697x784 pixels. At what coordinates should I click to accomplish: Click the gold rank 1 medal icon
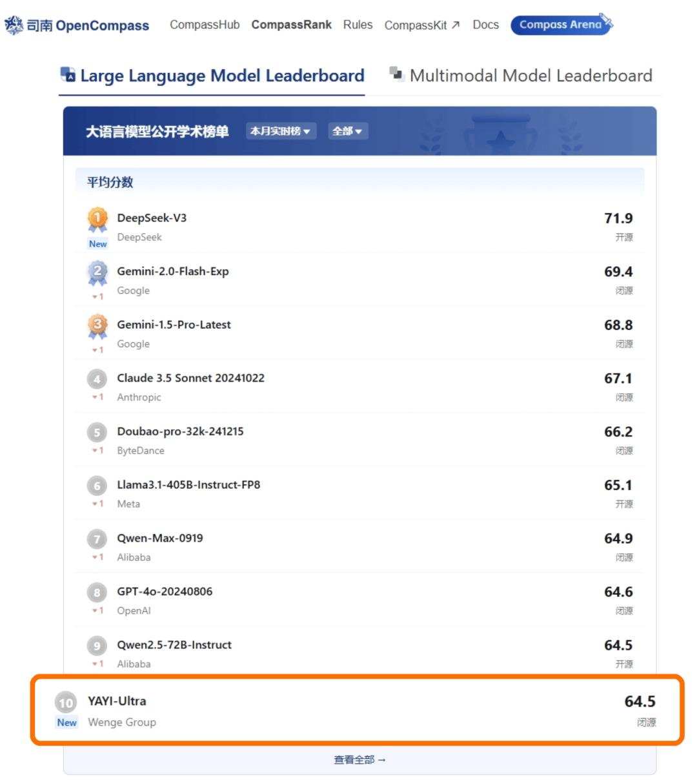click(97, 220)
